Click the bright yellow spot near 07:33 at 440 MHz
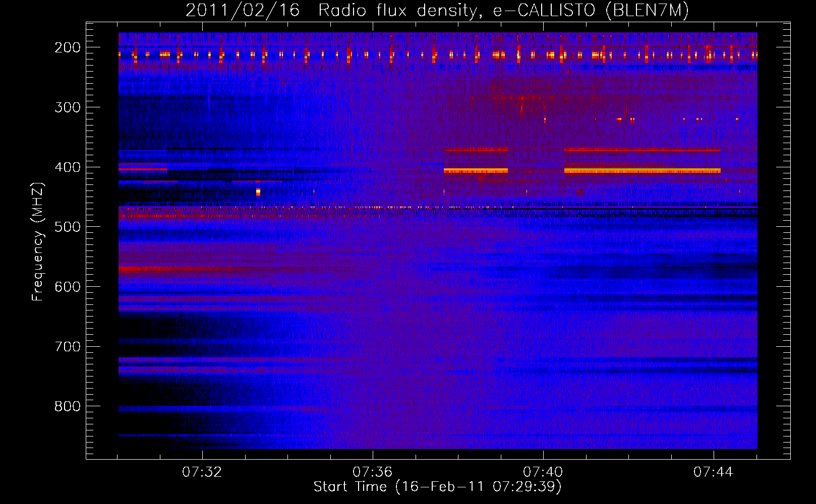 pos(258,192)
